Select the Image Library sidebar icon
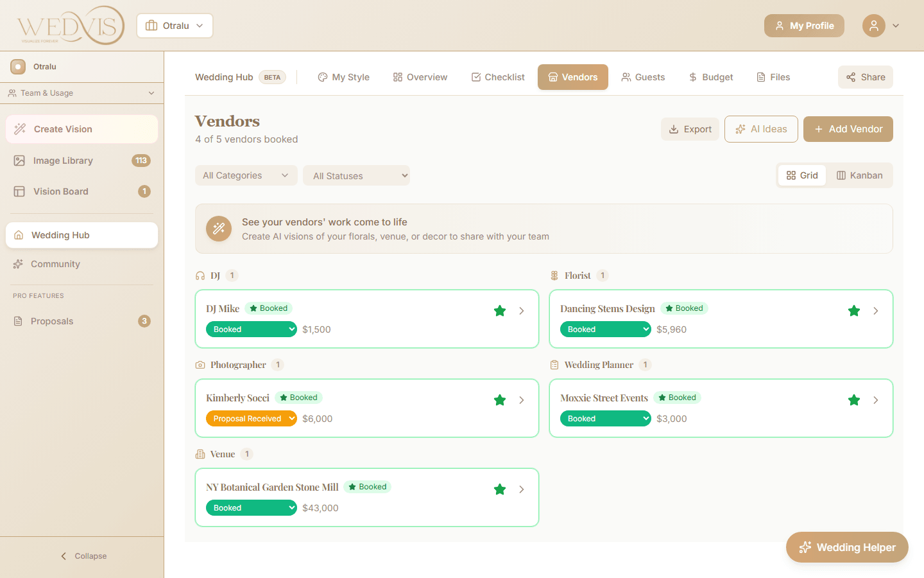 point(19,160)
